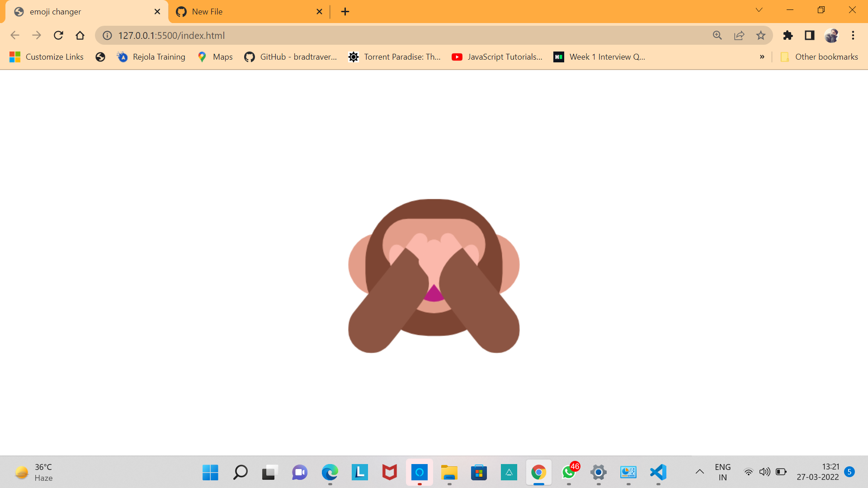Click the share icon in the address bar
The width and height of the screenshot is (868, 488).
coord(739,35)
